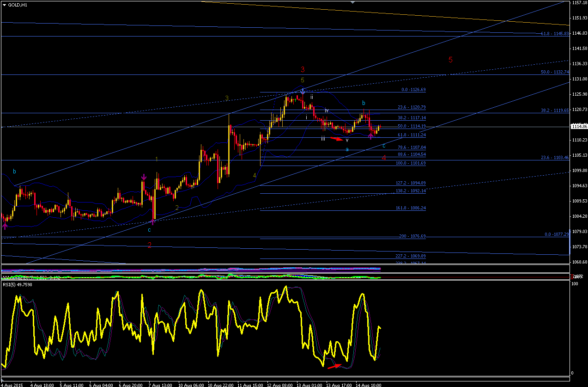This screenshot has width=588, height=387.
Task: Click price scale value 1157.18
Action: click(x=579, y=3)
